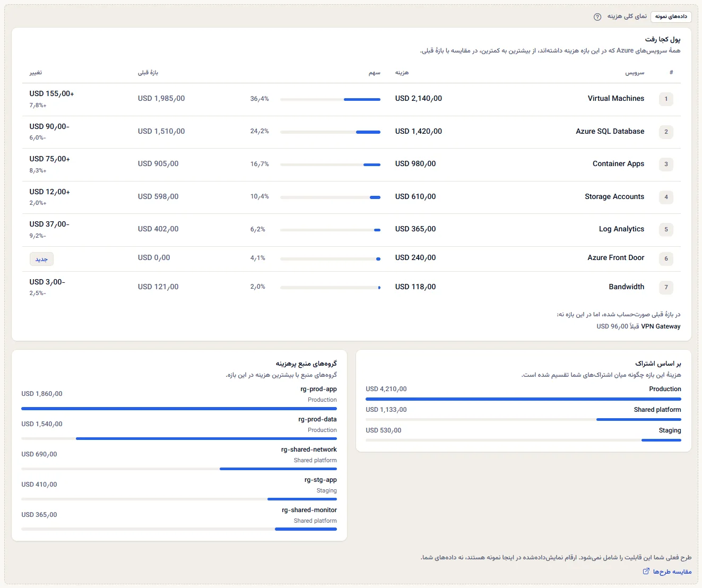Select the rg-shared-network resource group
The image size is (702, 588).
pyautogui.click(x=309, y=449)
